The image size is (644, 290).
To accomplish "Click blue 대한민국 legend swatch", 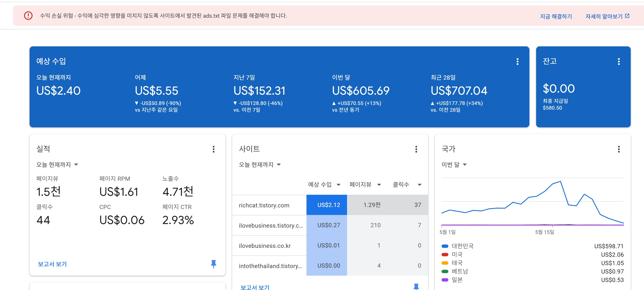I will [445, 246].
